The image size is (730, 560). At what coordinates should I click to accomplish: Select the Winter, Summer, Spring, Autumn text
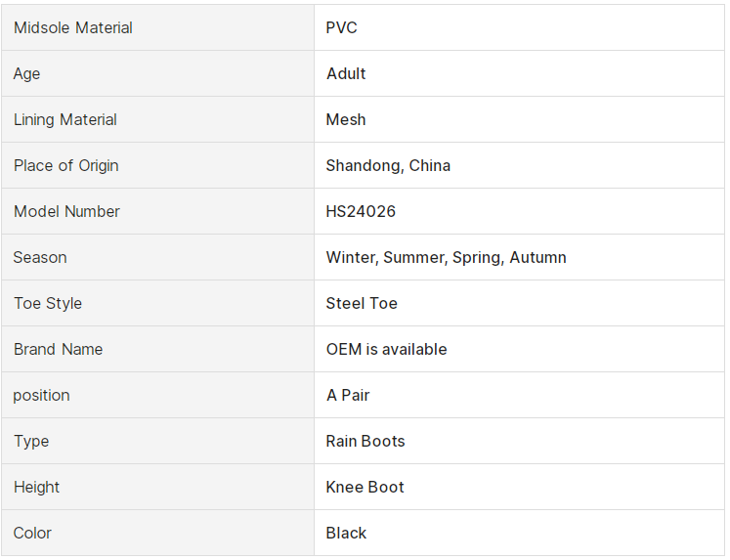point(446,257)
